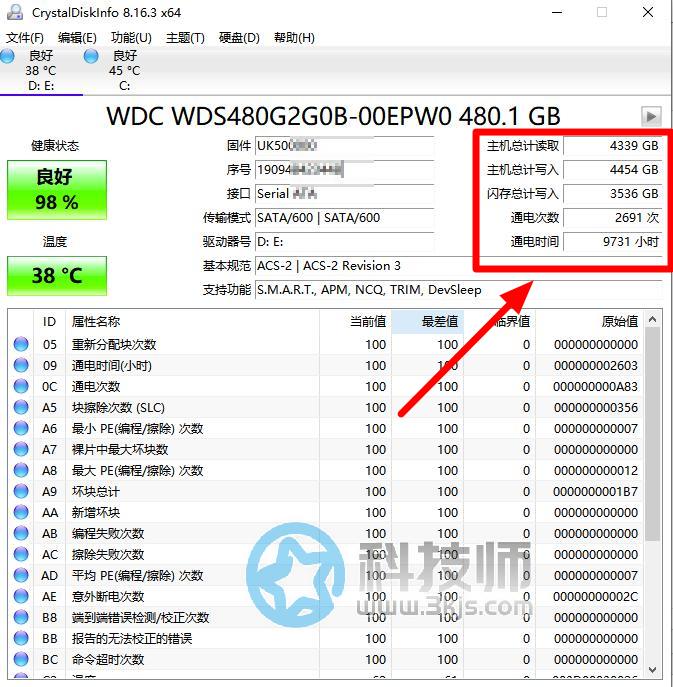
Task: Click status dot of BB 报告的无法校正的错误 row
Action: click(21, 638)
